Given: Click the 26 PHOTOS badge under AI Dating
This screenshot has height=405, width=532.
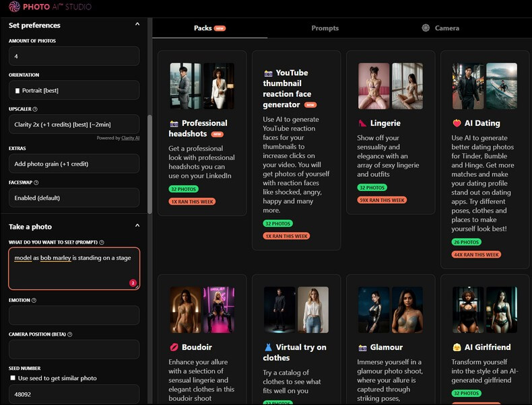Looking at the screenshot, I should (x=466, y=242).
